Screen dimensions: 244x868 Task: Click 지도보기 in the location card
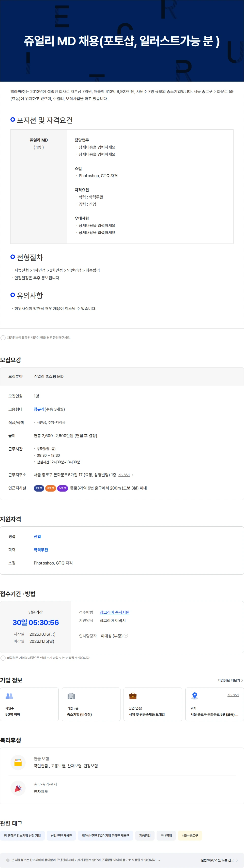233,695
